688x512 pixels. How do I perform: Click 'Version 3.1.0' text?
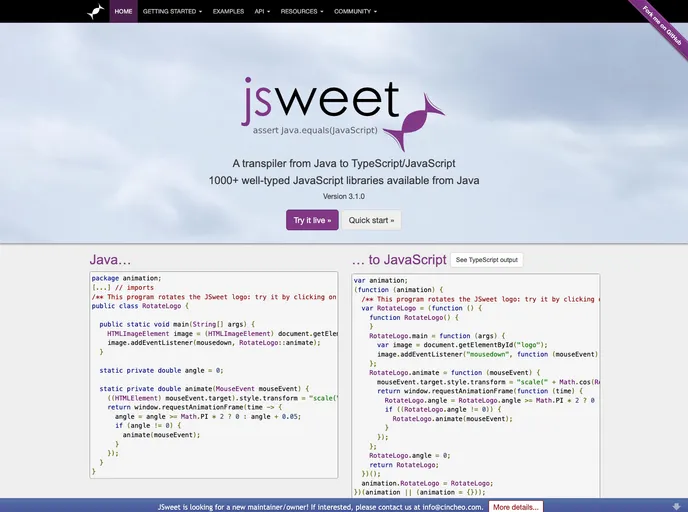[344, 196]
